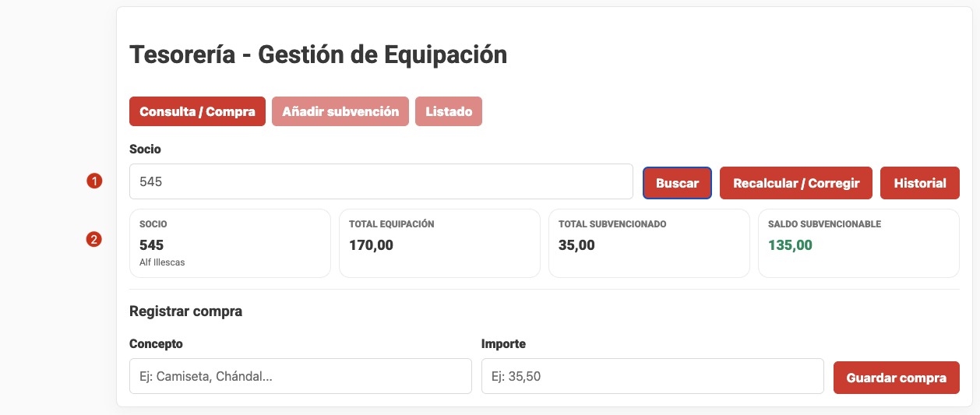Click the red step 1 badge
Image resolution: width=980 pixels, height=415 pixels.
[x=94, y=181]
